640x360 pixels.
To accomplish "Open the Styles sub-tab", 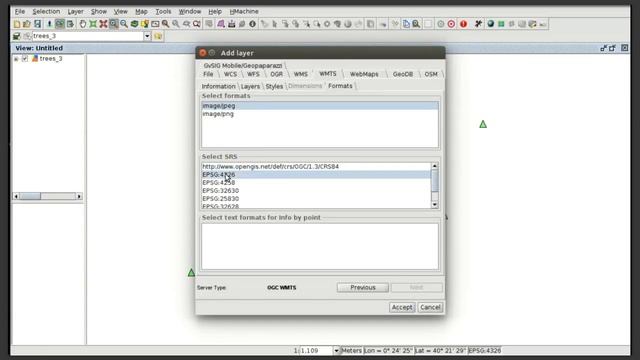I will point(274,87).
